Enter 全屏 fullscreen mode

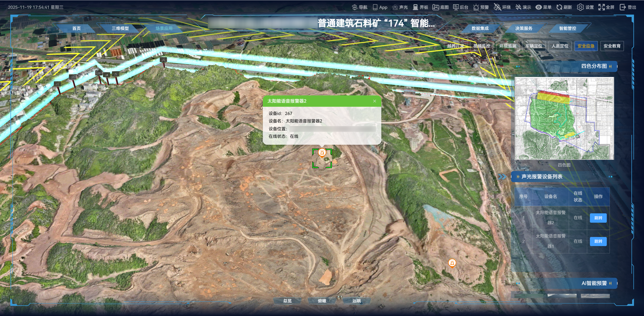(601, 7)
